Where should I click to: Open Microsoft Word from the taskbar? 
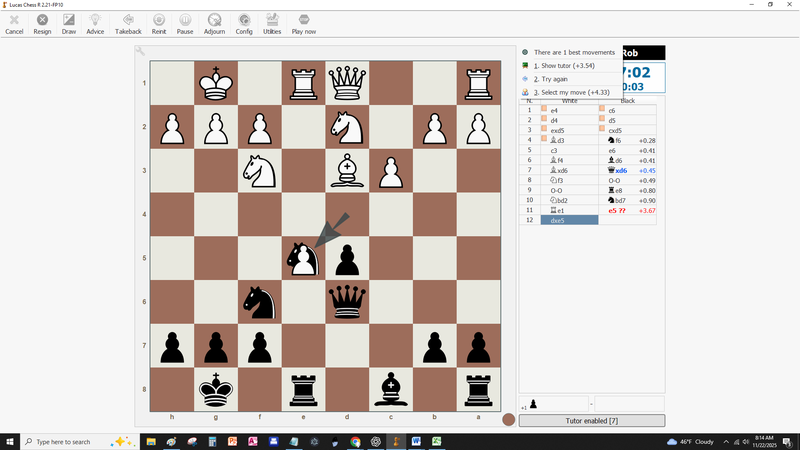click(416, 441)
